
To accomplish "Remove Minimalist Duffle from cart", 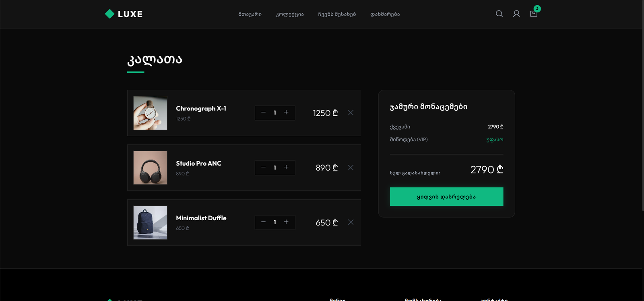I will (x=351, y=222).
